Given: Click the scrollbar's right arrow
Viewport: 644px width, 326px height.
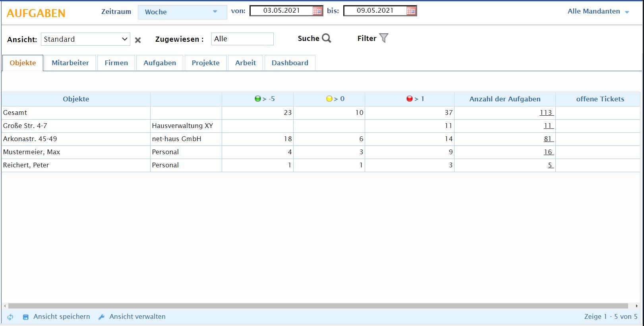Looking at the screenshot, I should (x=636, y=306).
